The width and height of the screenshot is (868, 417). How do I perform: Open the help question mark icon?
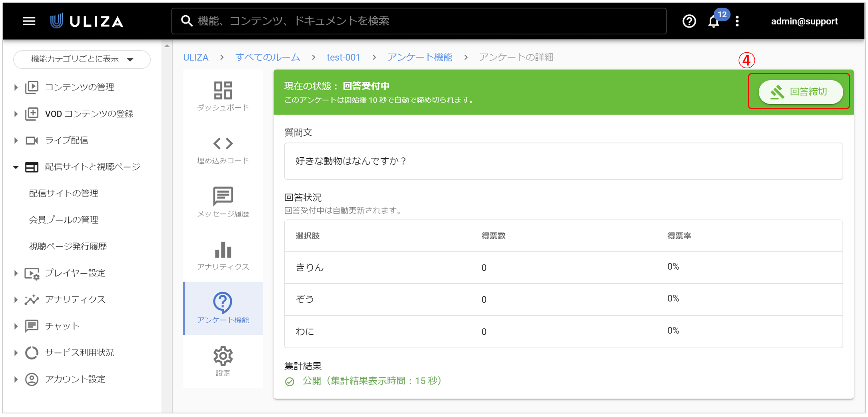(x=689, y=21)
